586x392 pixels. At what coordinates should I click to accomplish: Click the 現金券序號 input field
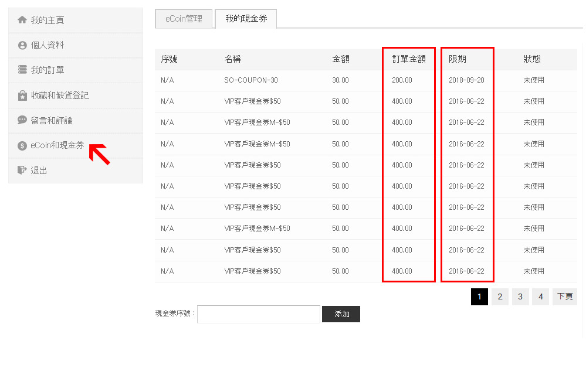(258, 314)
